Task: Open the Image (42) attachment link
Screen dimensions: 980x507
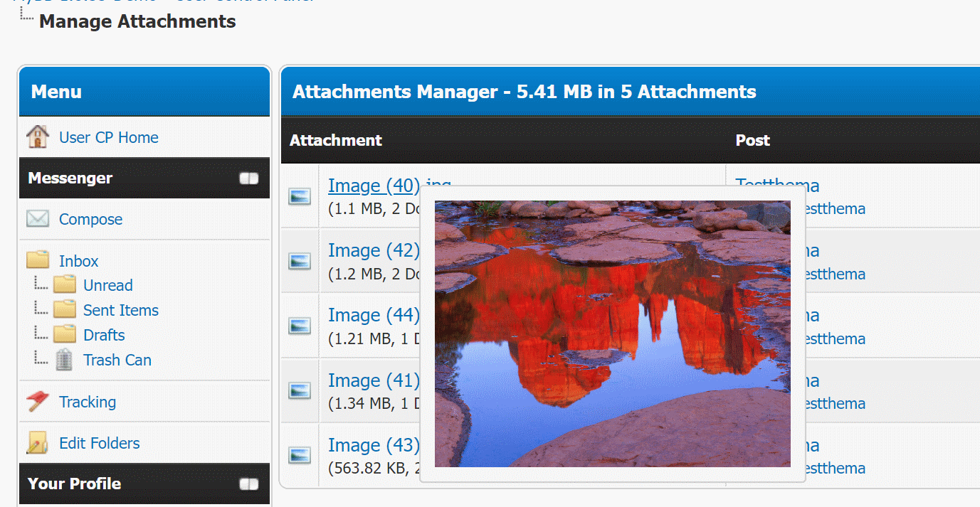Action: [373, 250]
